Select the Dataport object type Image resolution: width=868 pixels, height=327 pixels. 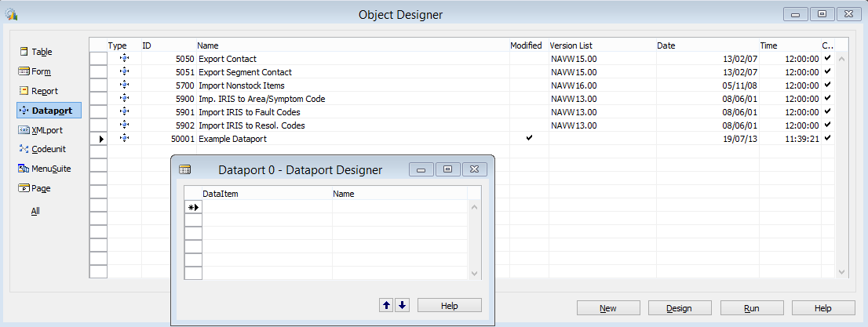point(49,111)
